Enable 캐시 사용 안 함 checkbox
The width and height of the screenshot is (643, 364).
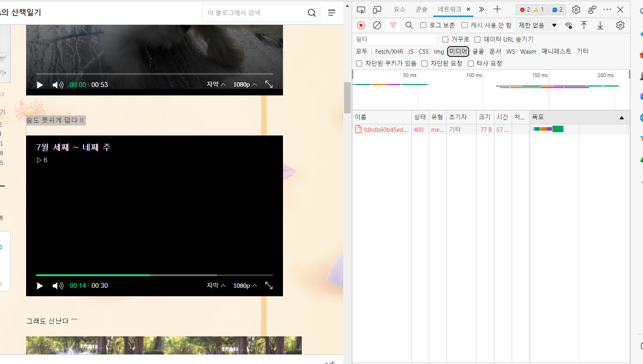[464, 25]
